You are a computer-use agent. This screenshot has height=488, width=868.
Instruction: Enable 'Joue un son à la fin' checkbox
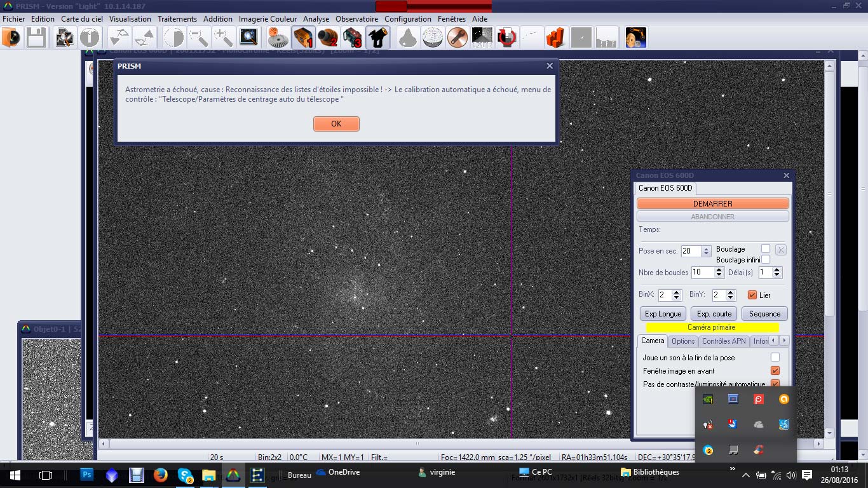[775, 358]
